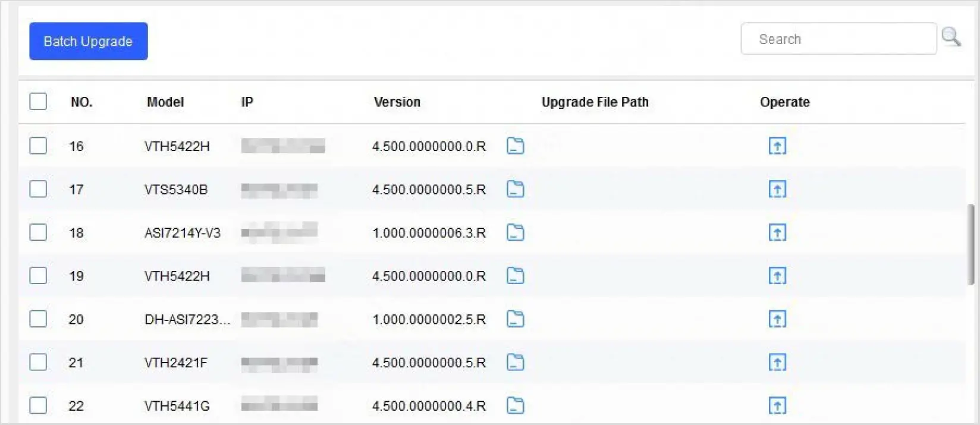Click the Model column header
Viewport: 980px width, 425px height.
coord(165,102)
